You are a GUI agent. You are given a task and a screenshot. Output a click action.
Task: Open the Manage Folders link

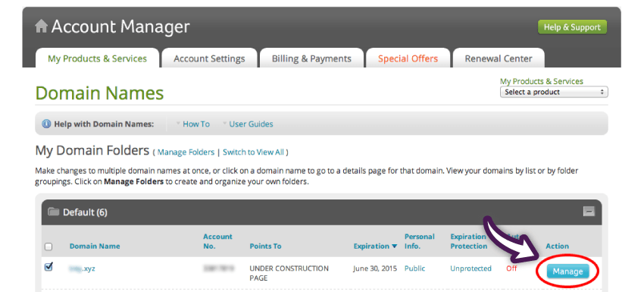(x=186, y=152)
